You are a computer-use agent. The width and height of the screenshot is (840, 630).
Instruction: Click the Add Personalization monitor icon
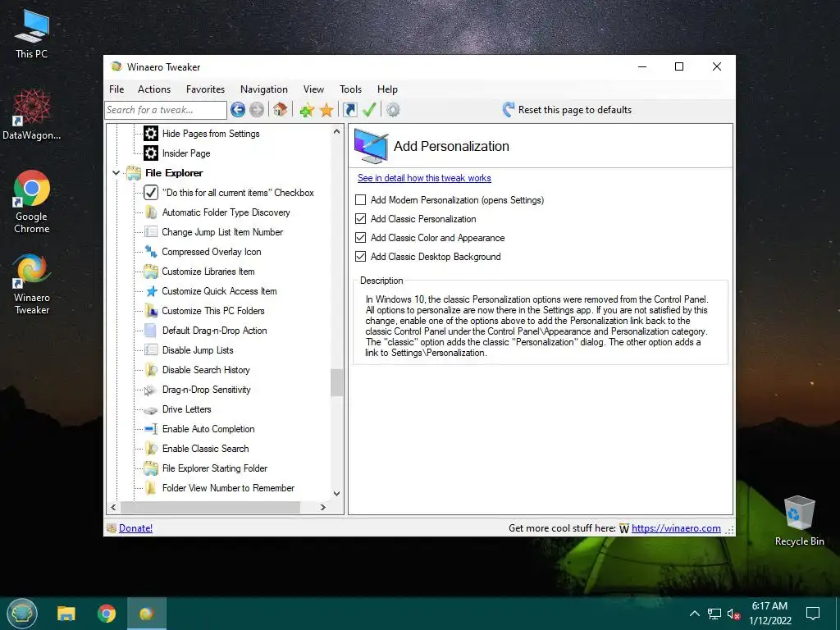coord(371,146)
